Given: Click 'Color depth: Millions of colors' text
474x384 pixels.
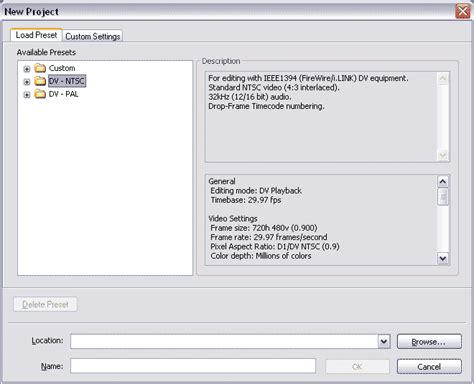Looking at the screenshot, I should [x=261, y=256].
